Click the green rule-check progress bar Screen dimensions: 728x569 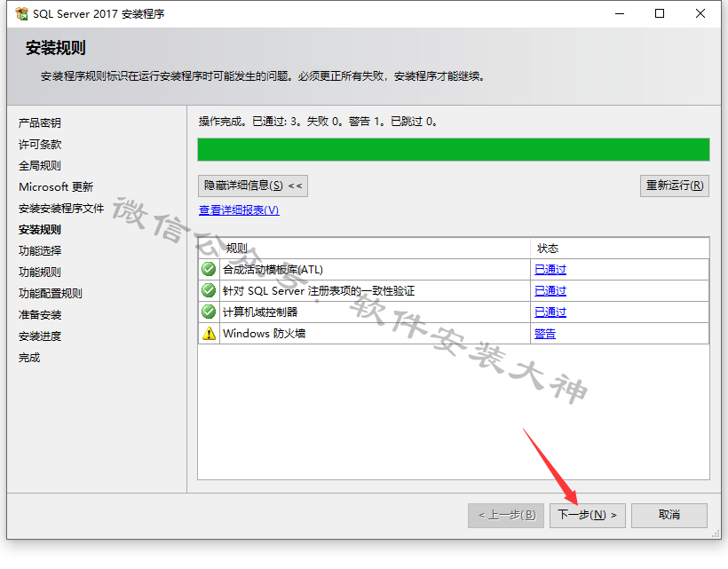click(x=454, y=149)
